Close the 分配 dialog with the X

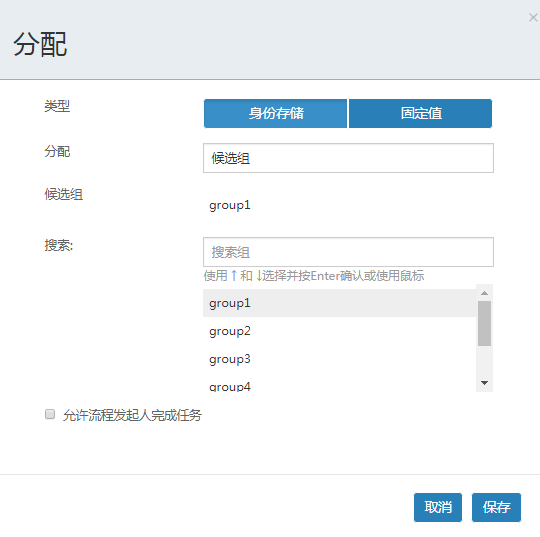click(x=533, y=17)
